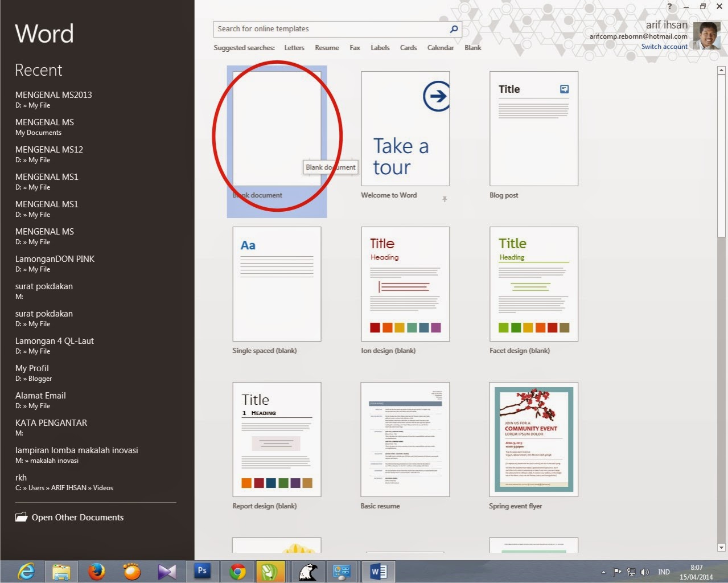728x583 pixels.
Task: Click the volume speaker tray icon
Action: 645,572
